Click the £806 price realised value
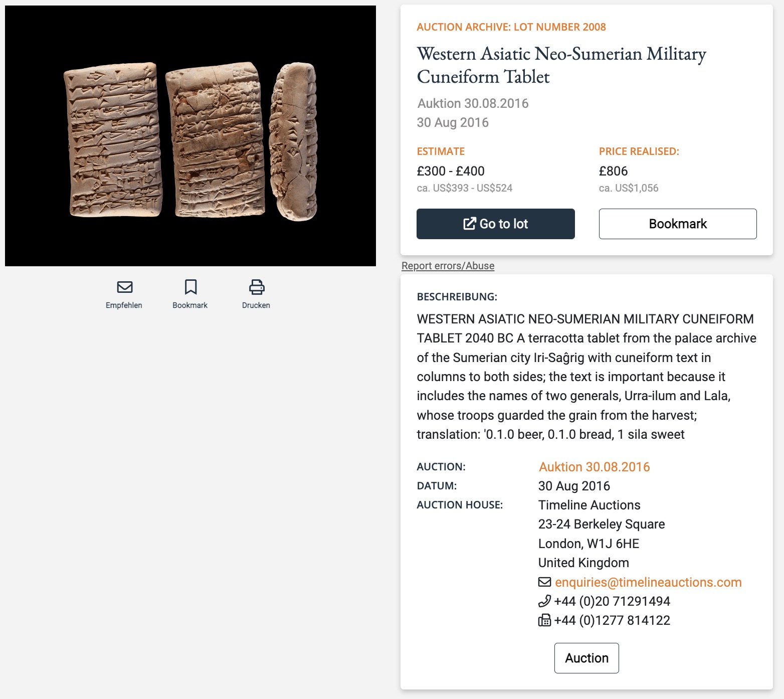The height and width of the screenshot is (699, 784). click(x=613, y=171)
